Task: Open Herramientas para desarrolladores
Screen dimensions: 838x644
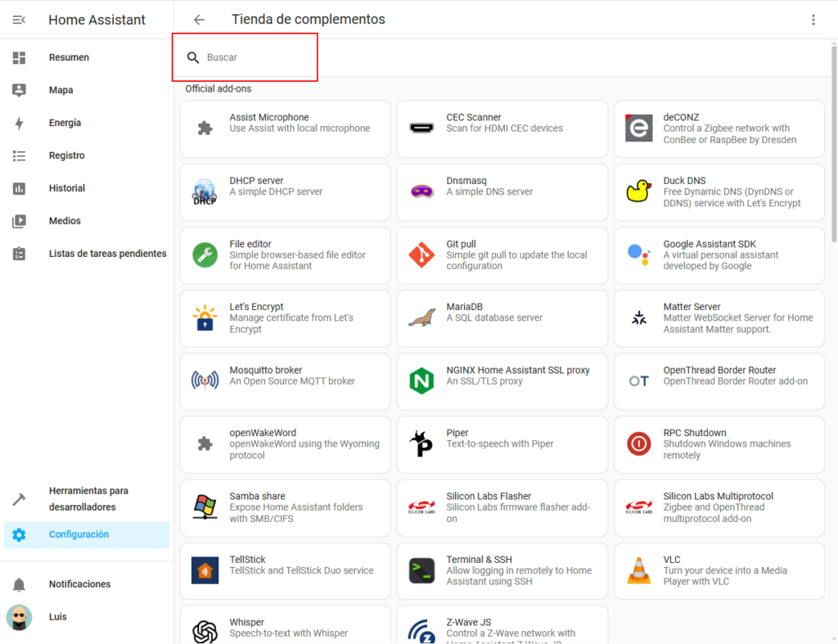Action: pyautogui.click(x=88, y=498)
